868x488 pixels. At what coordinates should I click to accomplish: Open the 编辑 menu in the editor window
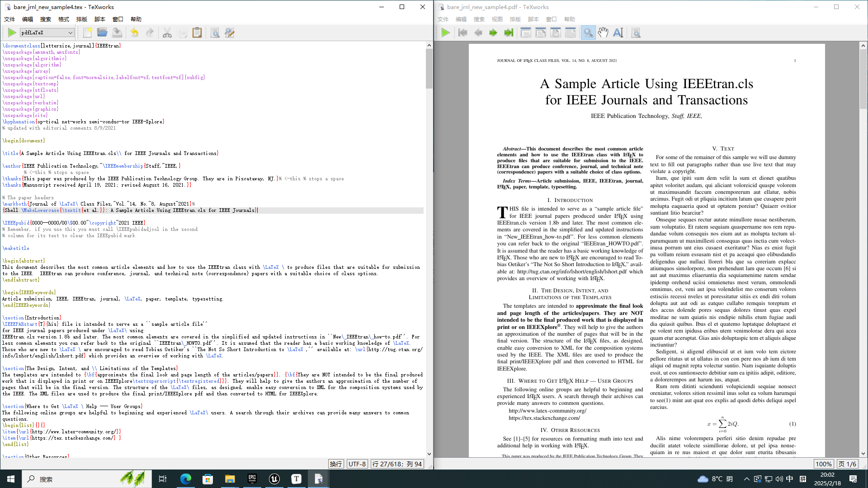28,19
